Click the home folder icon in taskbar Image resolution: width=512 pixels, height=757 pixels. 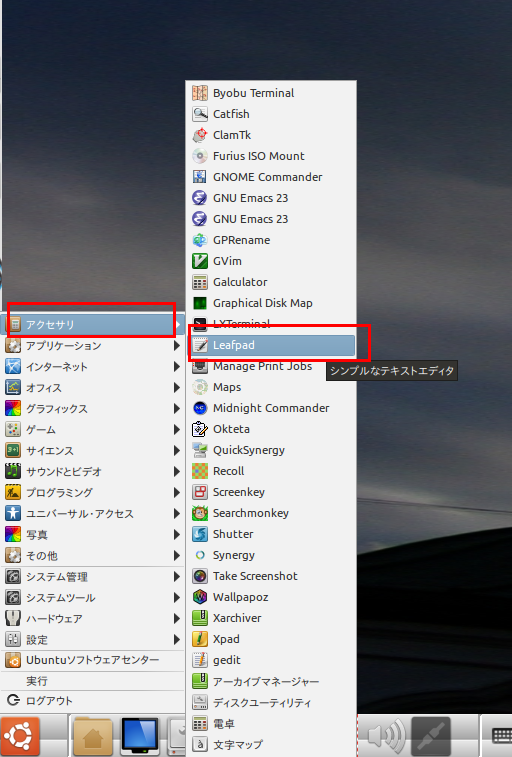pyautogui.click(x=93, y=737)
